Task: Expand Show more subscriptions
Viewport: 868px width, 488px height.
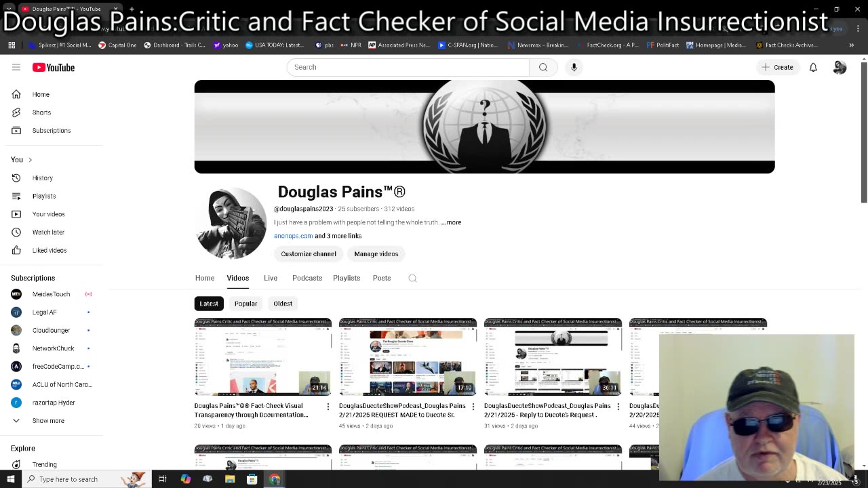Action: pos(52,420)
